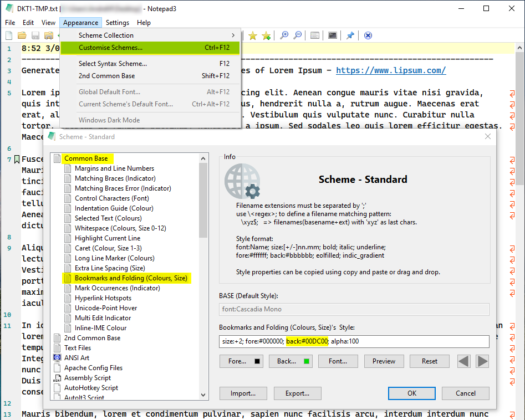
Task: Zoom out of the document text
Action: click(x=298, y=35)
